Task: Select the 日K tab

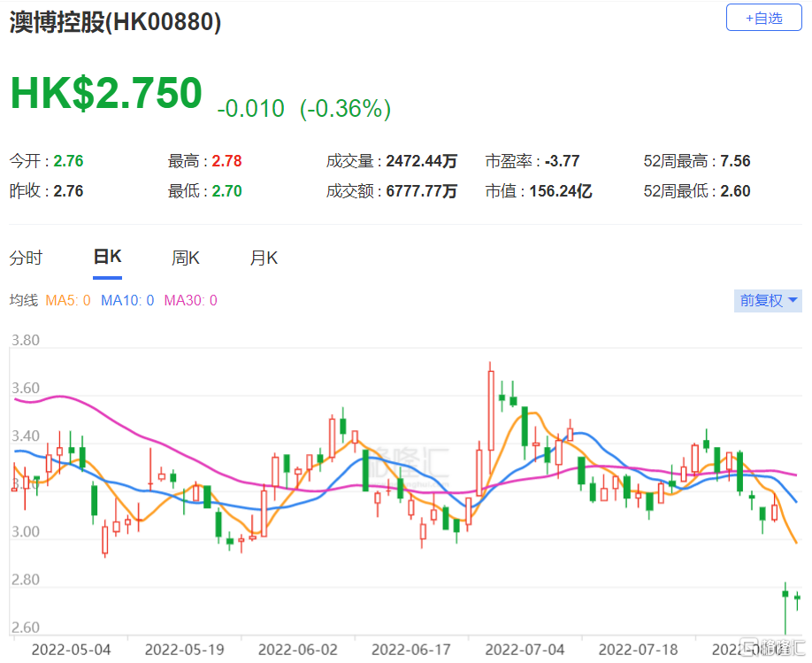Action: (107, 257)
